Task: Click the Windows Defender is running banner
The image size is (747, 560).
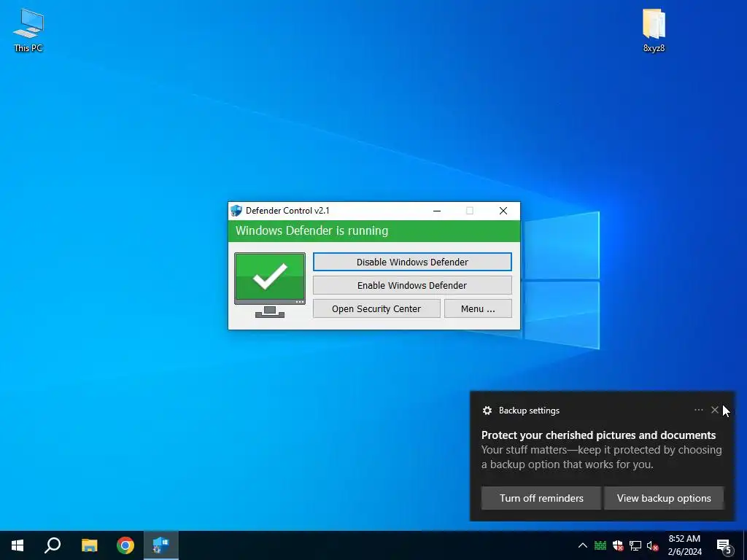Action: pyautogui.click(x=374, y=231)
